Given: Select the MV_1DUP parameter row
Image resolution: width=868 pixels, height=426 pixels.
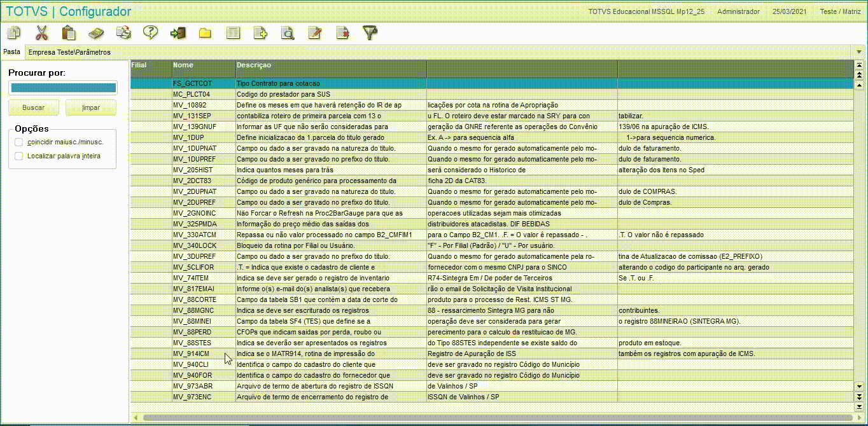Looking at the screenshot, I should pos(491,137).
